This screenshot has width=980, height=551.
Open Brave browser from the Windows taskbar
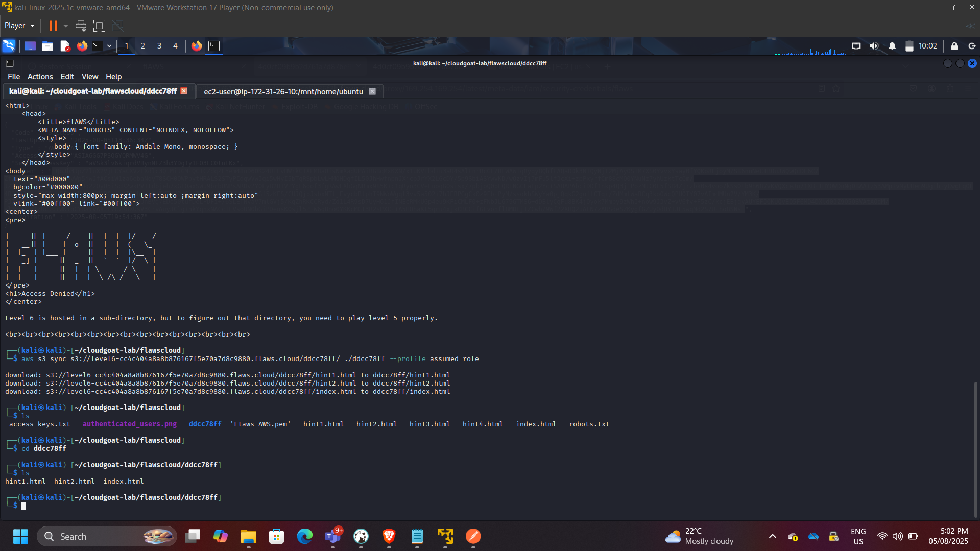(x=389, y=537)
